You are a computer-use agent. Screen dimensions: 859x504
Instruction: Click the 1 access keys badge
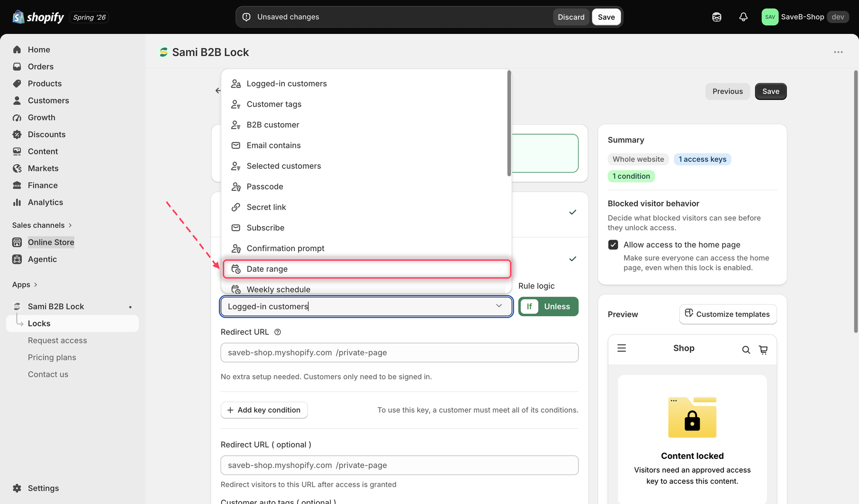coord(702,159)
